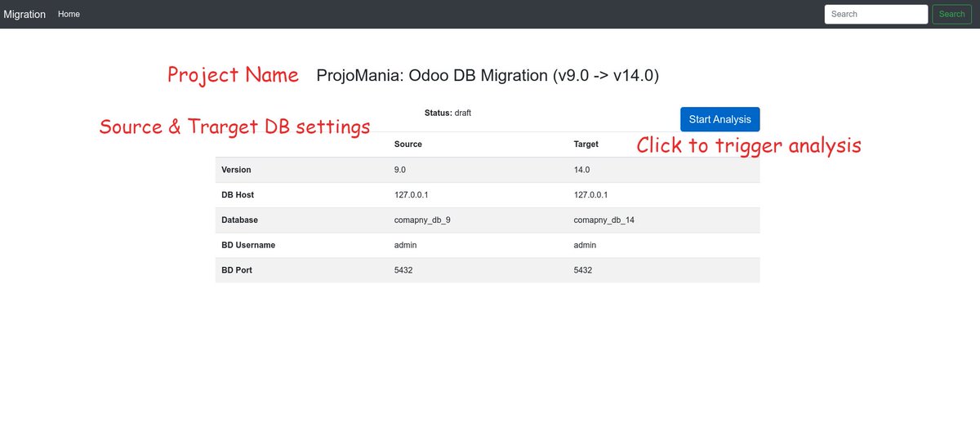Select the target DB Host 127.0.0.1
980x440 pixels.
tap(590, 195)
